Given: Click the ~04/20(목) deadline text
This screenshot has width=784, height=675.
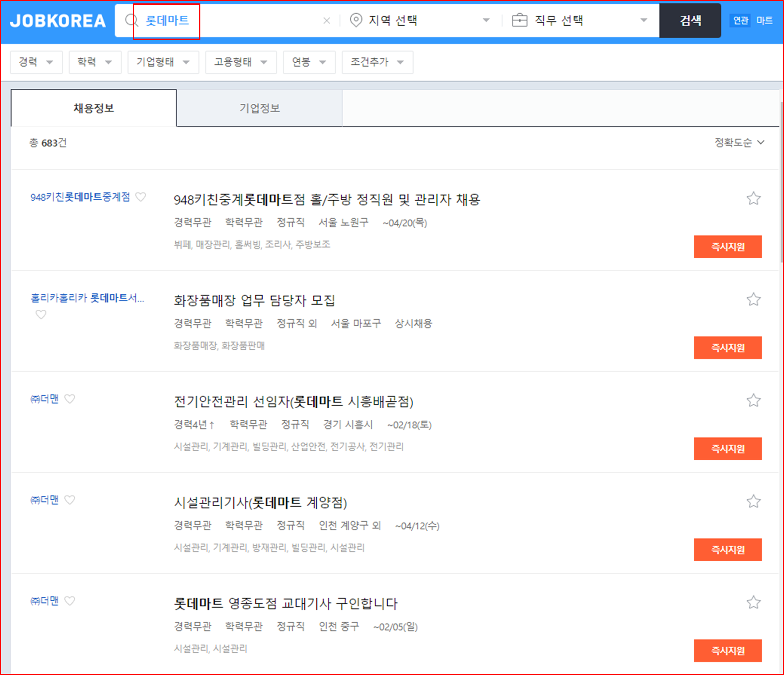Looking at the screenshot, I should point(405,223).
